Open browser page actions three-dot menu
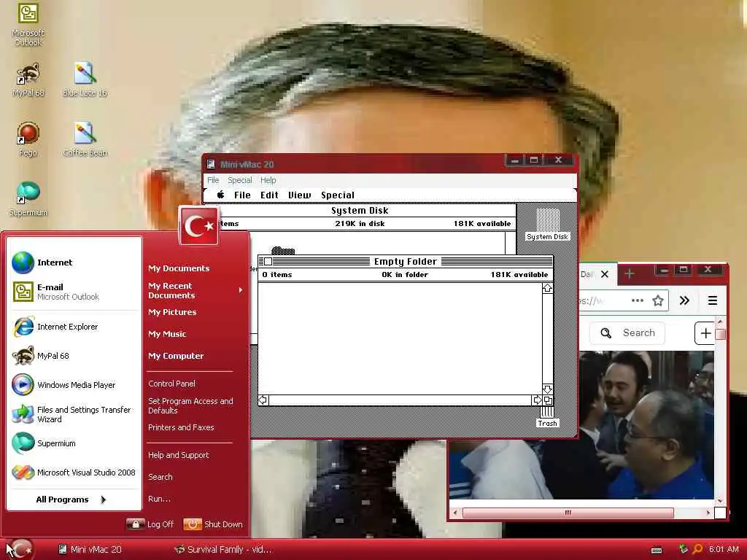 click(x=637, y=300)
